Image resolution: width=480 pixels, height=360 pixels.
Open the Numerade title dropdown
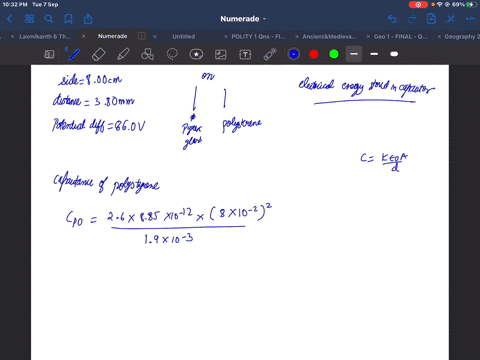[243, 19]
